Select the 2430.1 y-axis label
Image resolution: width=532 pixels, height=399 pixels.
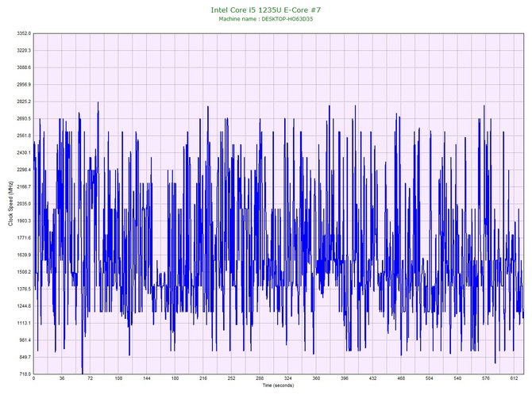pyautogui.click(x=24, y=153)
